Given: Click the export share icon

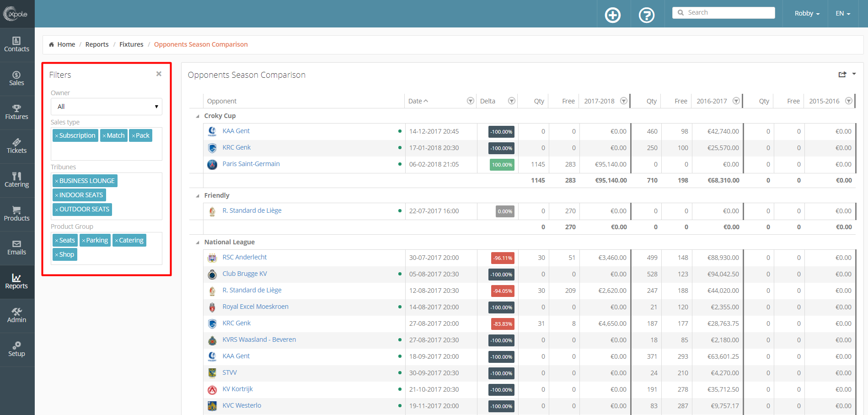Looking at the screenshot, I should pos(842,74).
